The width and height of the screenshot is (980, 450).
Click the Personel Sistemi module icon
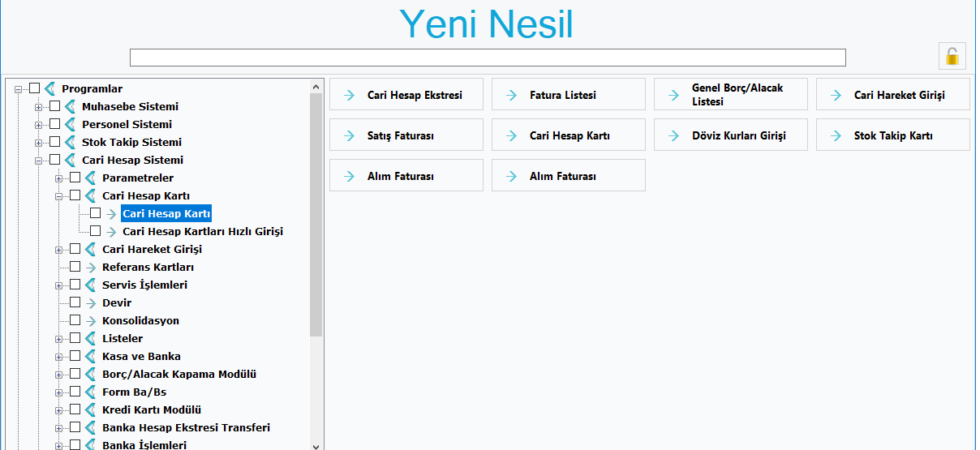(x=71, y=125)
